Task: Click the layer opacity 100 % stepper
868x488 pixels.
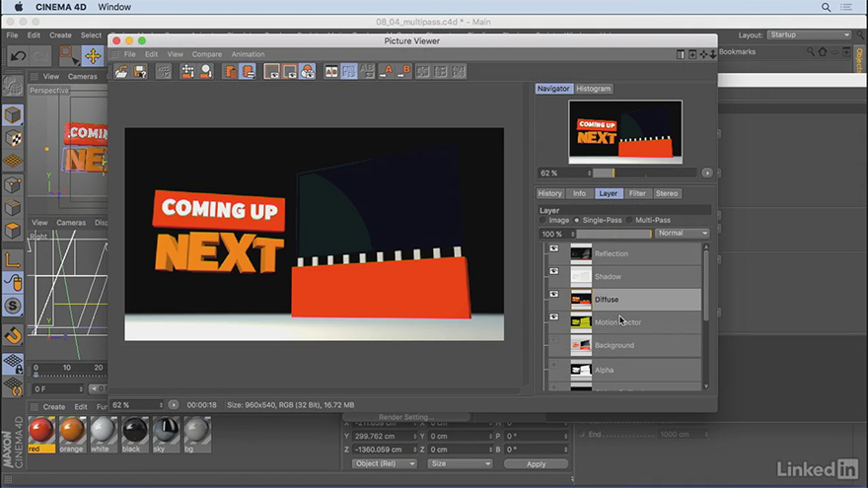Action: click(573, 234)
